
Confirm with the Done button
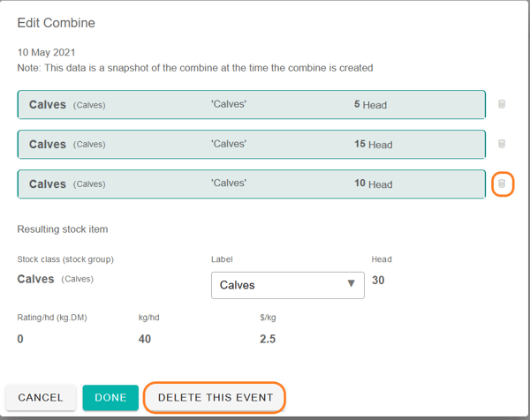pos(110,398)
